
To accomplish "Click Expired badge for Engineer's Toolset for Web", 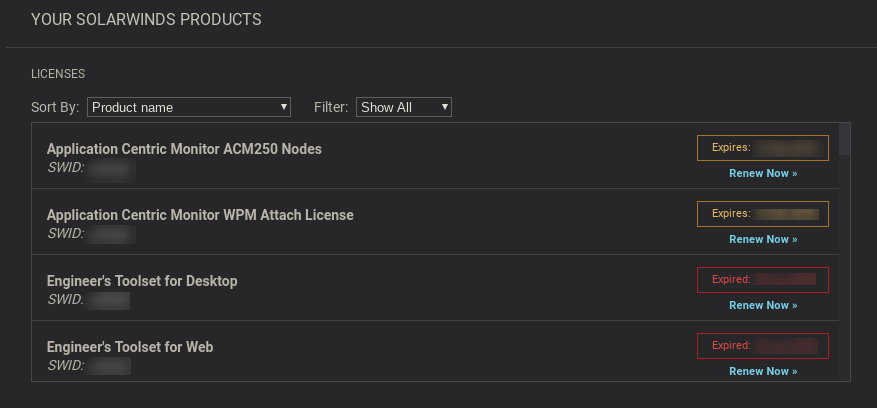I will pos(763,346).
